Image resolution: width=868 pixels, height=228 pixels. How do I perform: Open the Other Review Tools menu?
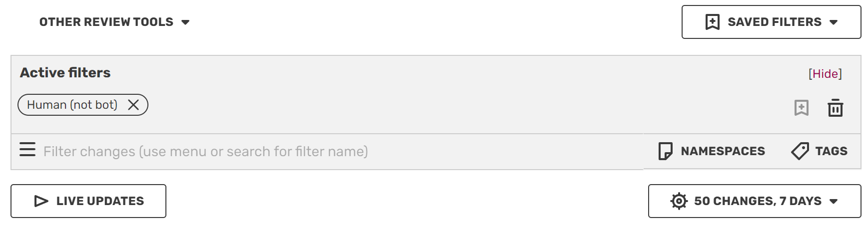point(106,22)
